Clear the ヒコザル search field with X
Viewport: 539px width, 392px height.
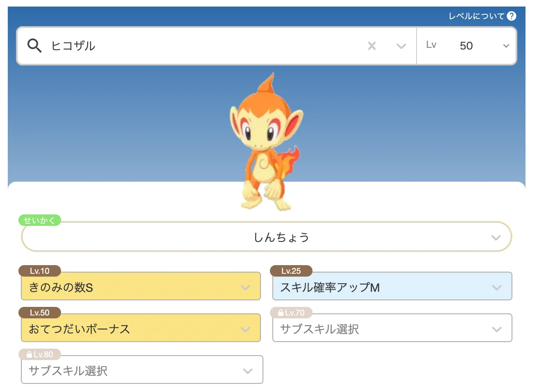pos(372,46)
